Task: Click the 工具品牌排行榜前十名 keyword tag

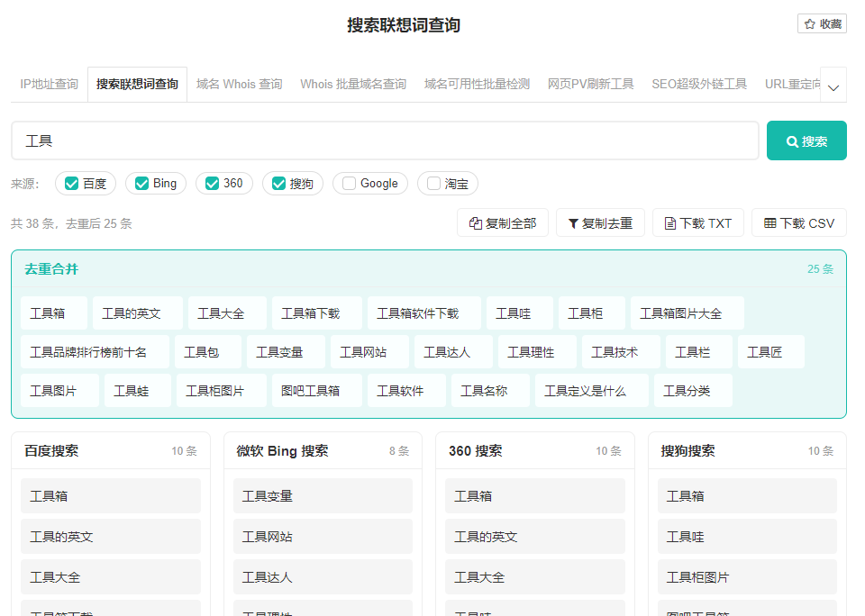Action: pos(95,352)
